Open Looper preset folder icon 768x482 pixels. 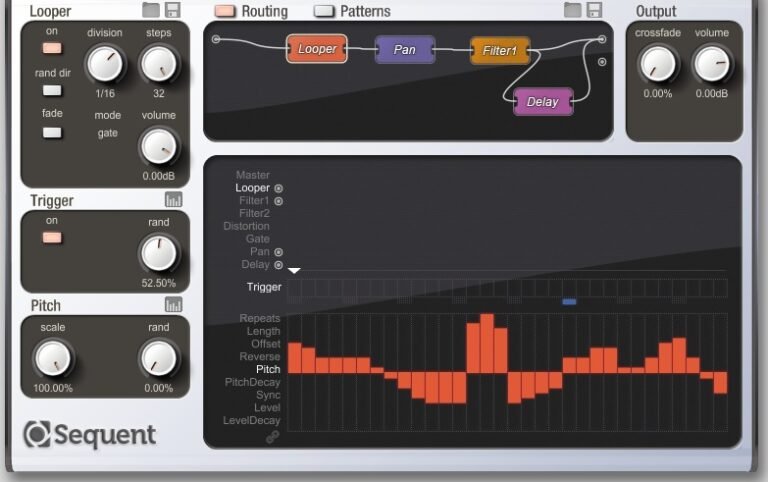click(x=151, y=10)
